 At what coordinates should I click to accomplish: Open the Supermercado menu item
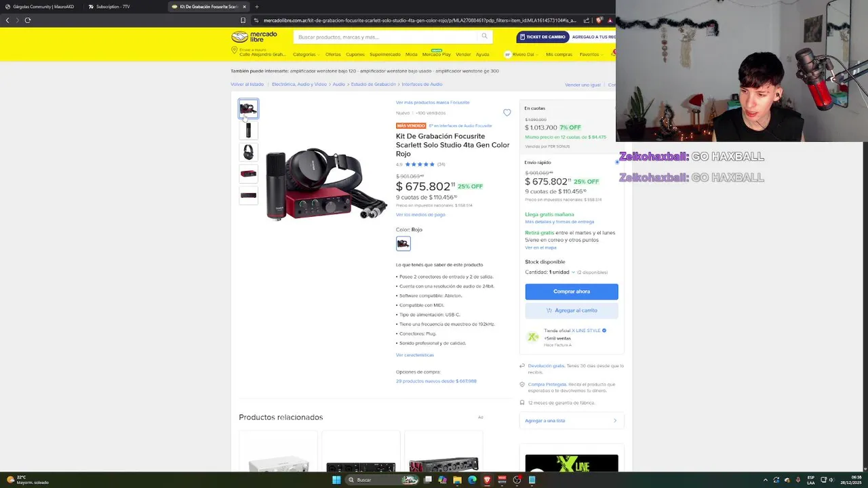[x=385, y=54]
